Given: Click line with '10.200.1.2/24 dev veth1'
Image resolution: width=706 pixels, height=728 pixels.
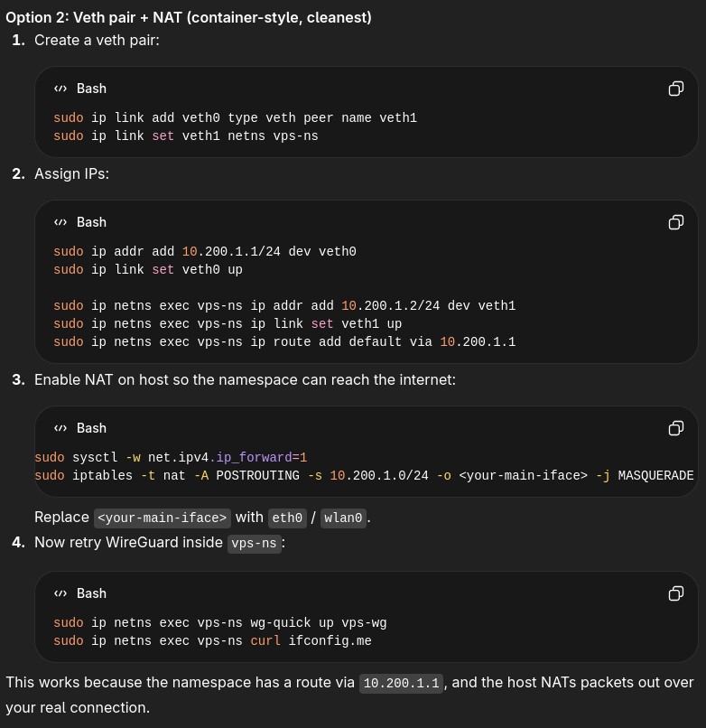Looking at the screenshot, I should (x=284, y=306).
